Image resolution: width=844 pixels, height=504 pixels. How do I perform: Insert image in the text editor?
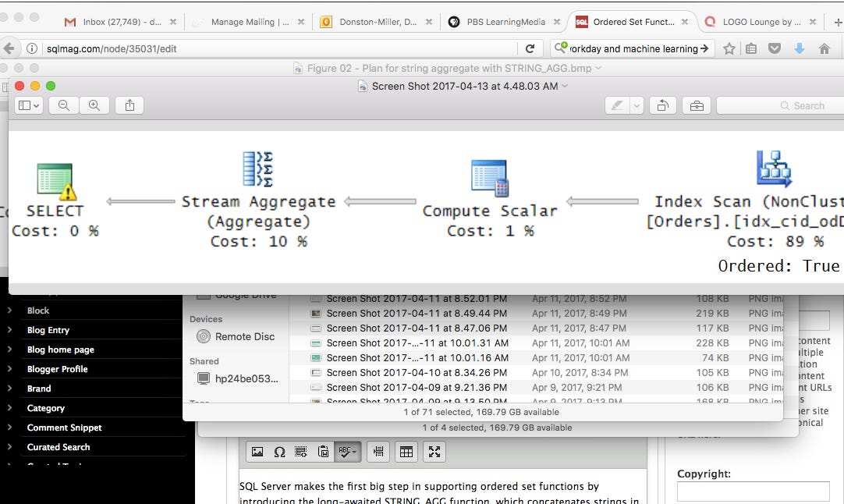(x=257, y=452)
